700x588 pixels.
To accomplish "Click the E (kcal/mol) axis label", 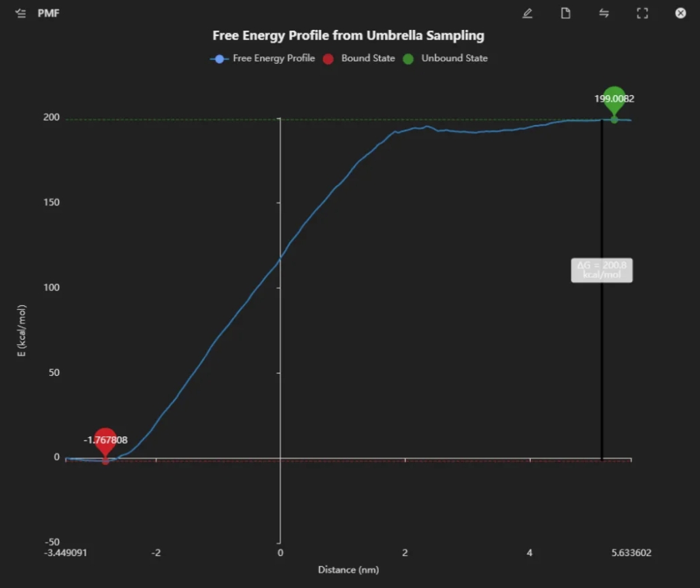I will click(x=22, y=331).
